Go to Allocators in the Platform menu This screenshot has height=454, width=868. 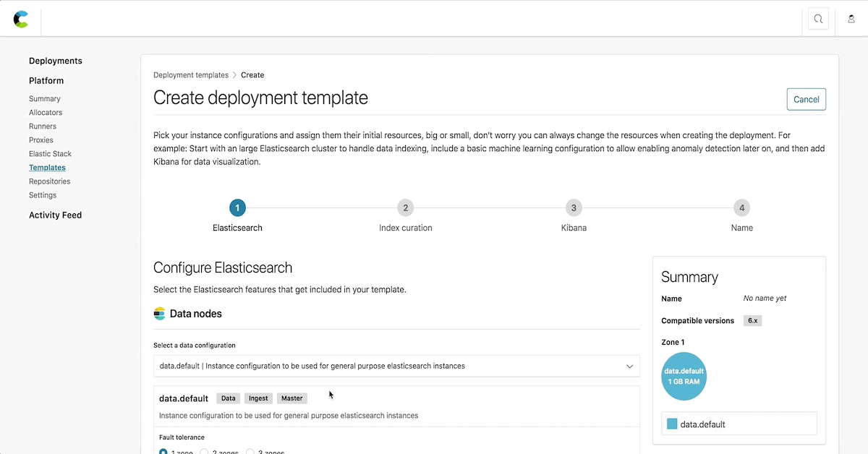pos(45,112)
